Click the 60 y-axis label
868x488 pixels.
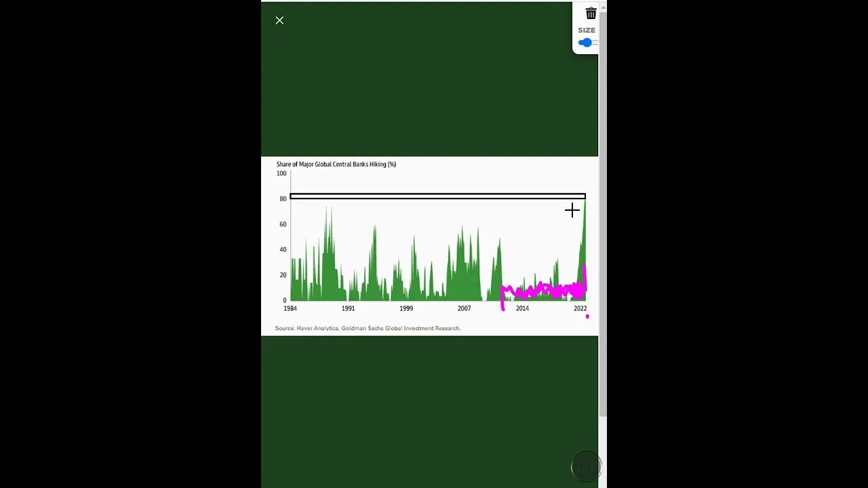[x=283, y=224]
